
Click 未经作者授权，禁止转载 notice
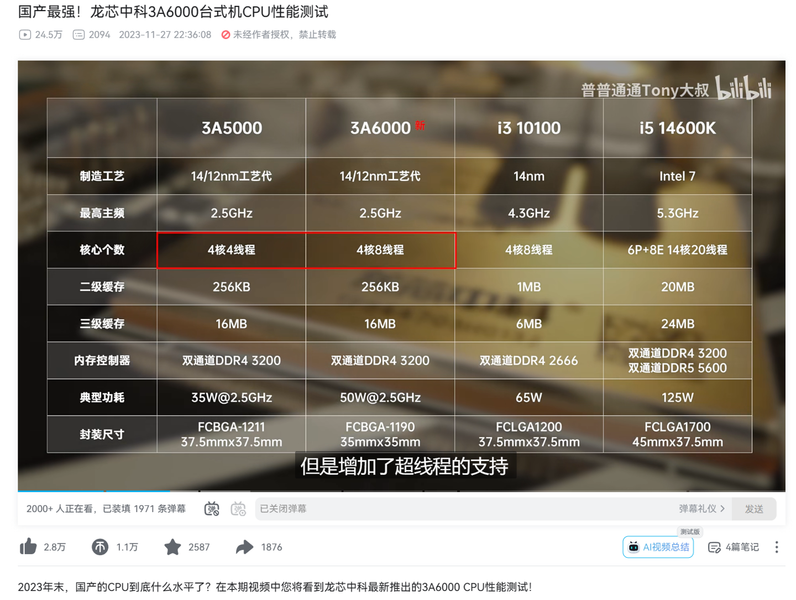284,35
